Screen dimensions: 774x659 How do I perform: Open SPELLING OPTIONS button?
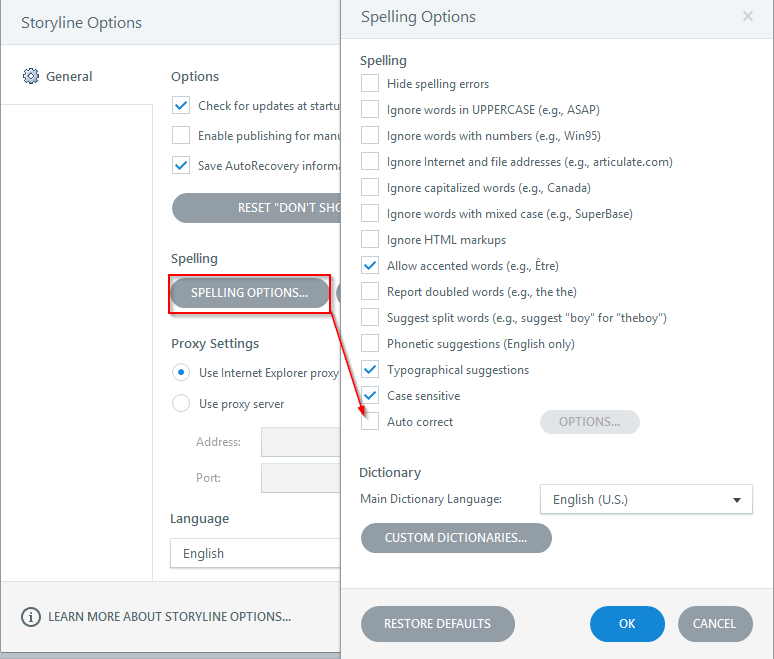pos(250,293)
